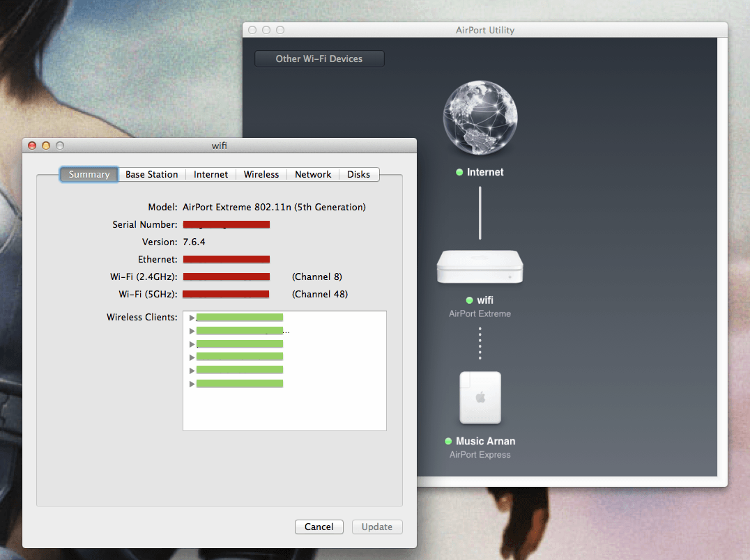Cancel the wifi settings dialog

tap(319, 527)
